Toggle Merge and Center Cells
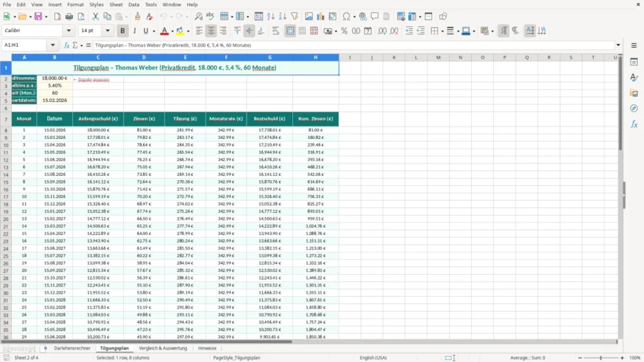644x362 pixels. click(x=290, y=31)
